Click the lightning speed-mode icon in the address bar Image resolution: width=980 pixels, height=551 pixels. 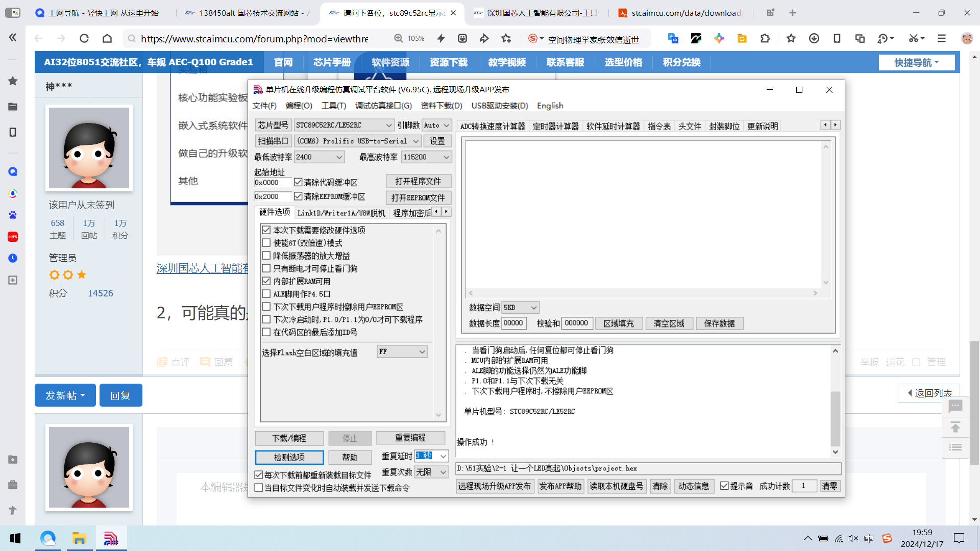tap(441, 38)
